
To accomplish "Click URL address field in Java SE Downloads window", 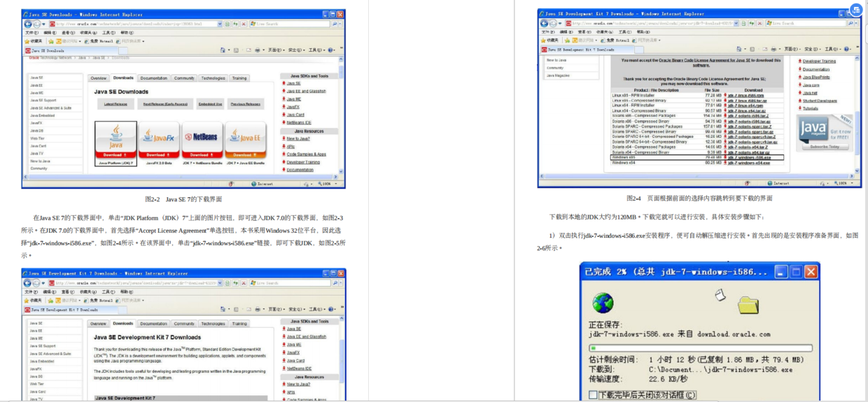I will (133, 23).
